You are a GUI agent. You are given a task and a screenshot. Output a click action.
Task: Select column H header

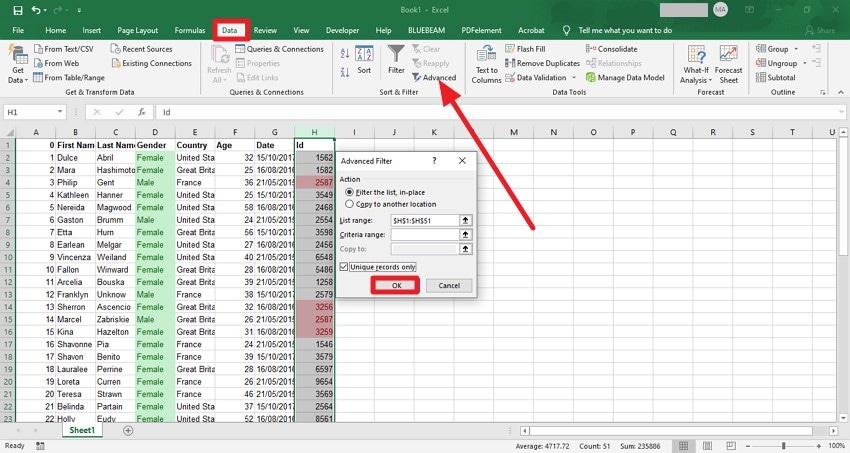tap(314, 132)
